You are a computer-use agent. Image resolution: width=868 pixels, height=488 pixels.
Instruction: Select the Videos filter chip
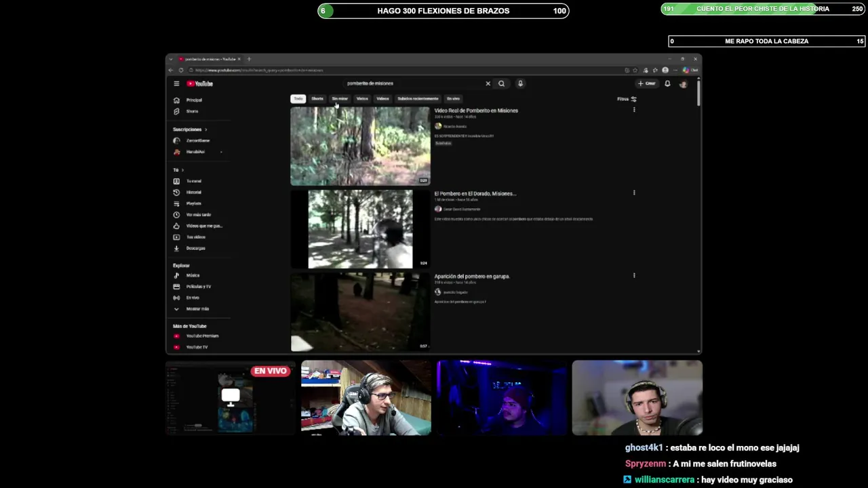click(x=382, y=99)
